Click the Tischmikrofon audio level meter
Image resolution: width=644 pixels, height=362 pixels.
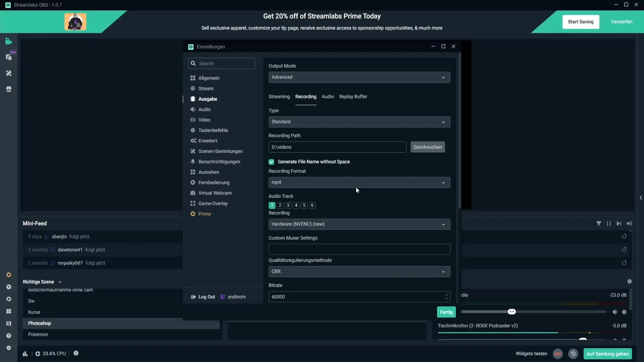[x=532, y=333]
